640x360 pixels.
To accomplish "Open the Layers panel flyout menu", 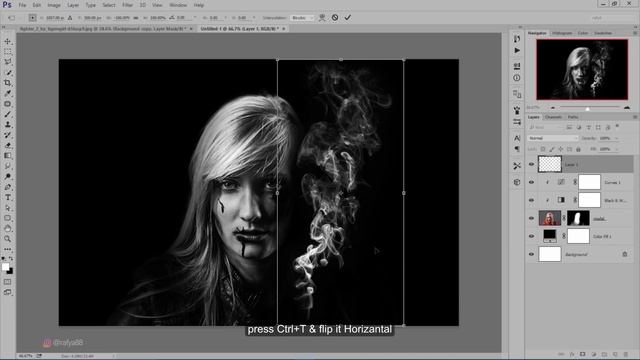I will point(635,117).
